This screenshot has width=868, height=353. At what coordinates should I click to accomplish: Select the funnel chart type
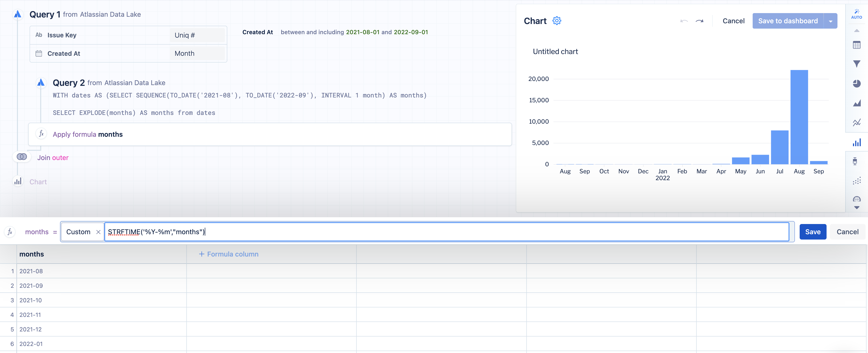(x=856, y=64)
